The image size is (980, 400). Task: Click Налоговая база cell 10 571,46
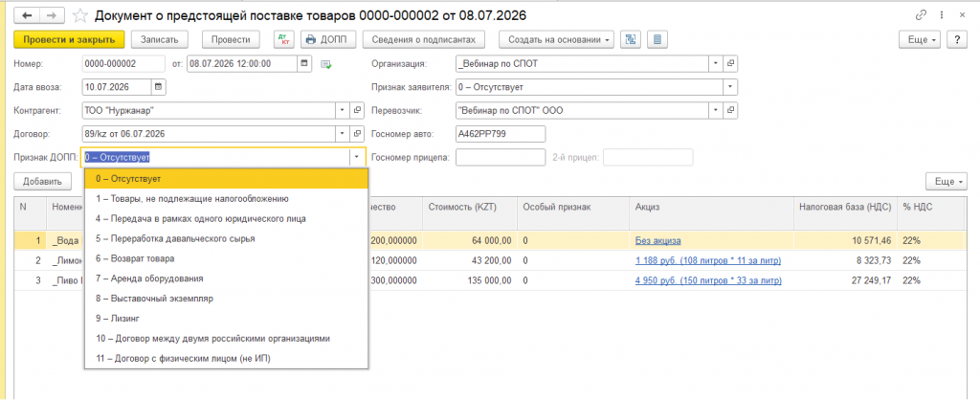(x=846, y=240)
